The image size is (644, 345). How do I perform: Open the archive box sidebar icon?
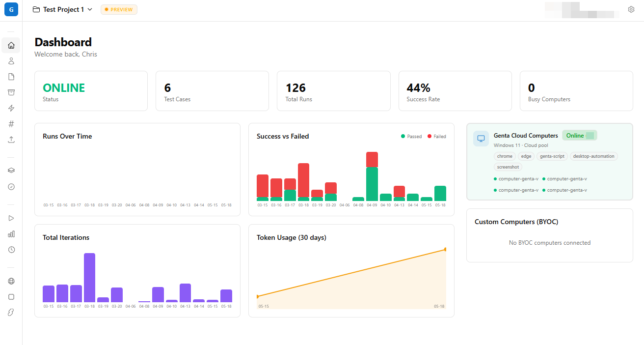coord(11,92)
